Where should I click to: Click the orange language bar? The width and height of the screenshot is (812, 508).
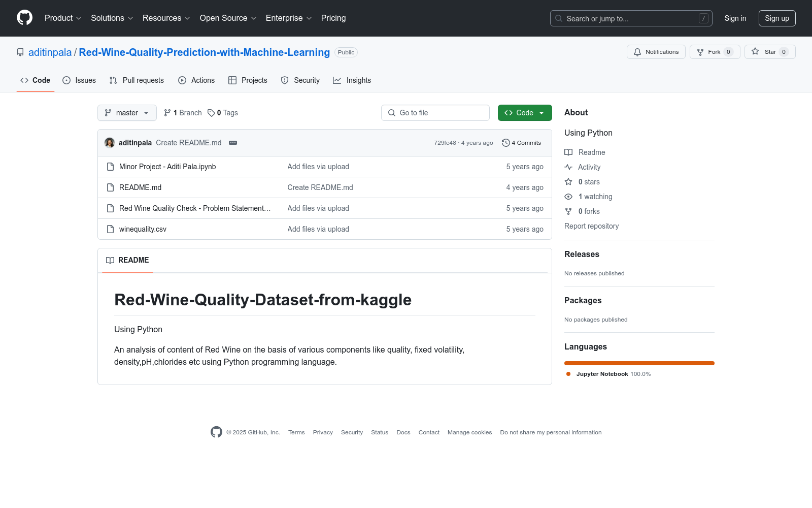639,363
